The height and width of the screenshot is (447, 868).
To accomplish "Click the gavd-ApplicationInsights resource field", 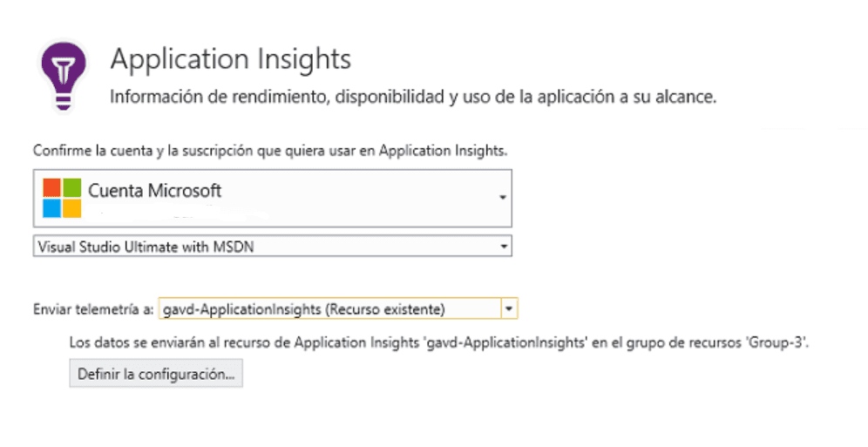I will [x=330, y=308].
